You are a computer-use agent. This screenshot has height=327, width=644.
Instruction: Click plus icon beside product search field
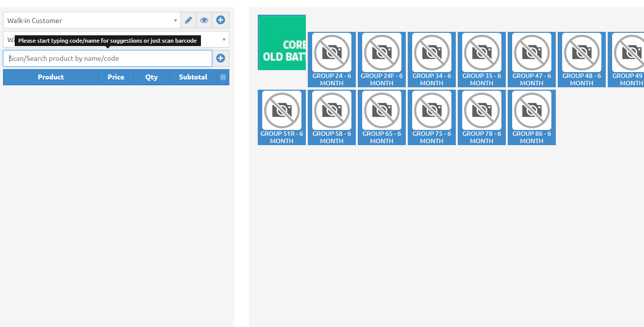[221, 58]
